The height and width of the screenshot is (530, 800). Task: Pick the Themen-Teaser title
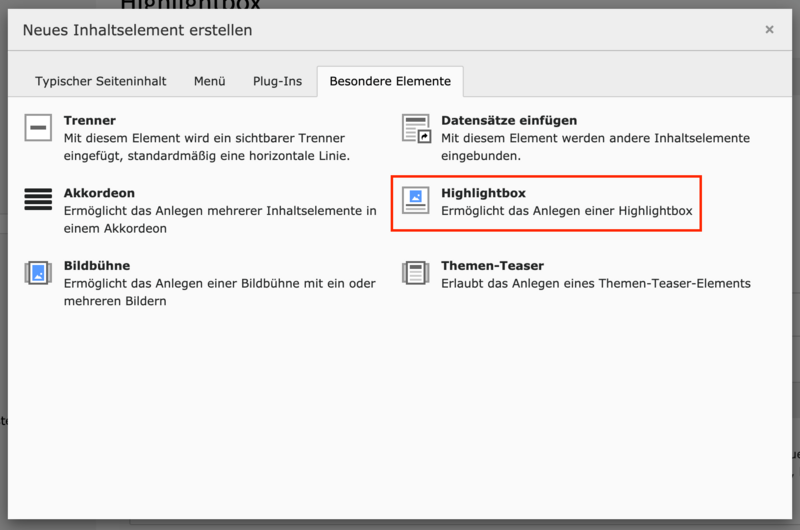coord(492,266)
